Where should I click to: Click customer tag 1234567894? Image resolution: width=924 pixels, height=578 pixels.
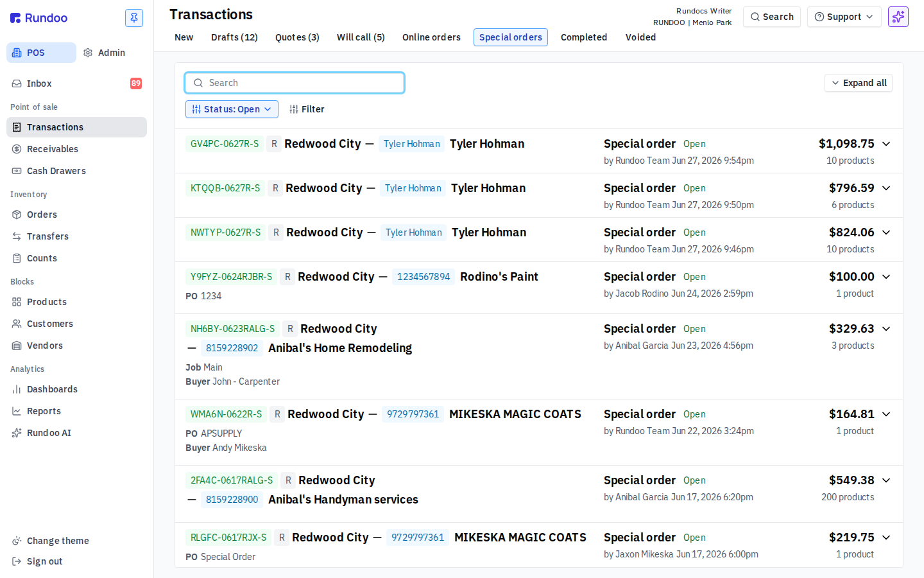pyautogui.click(x=424, y=277)
